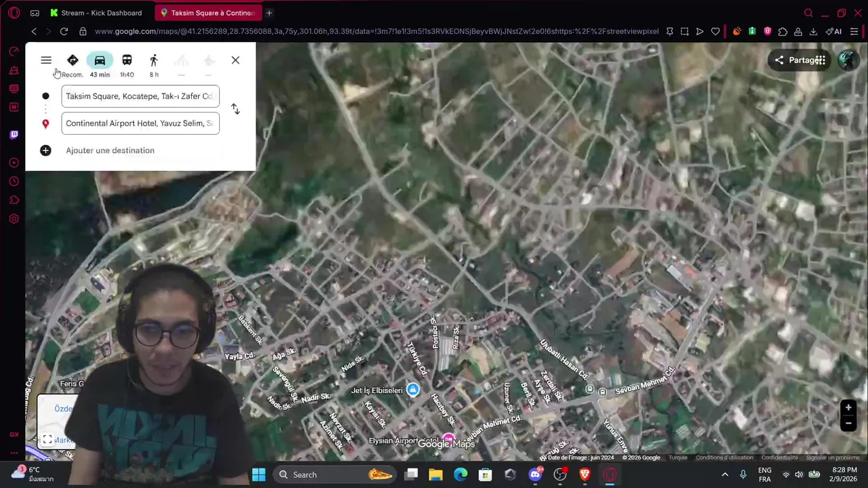The image size is (868, 488).
Task: Choose public transit mode showing 1h40
Action: [127, 60]
